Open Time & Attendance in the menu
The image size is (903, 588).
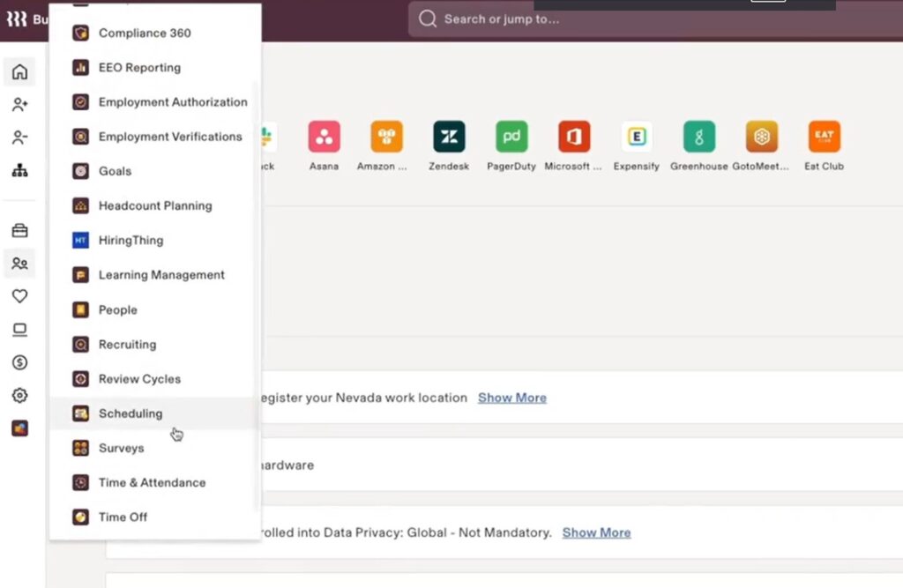click(x=151, y=482)
